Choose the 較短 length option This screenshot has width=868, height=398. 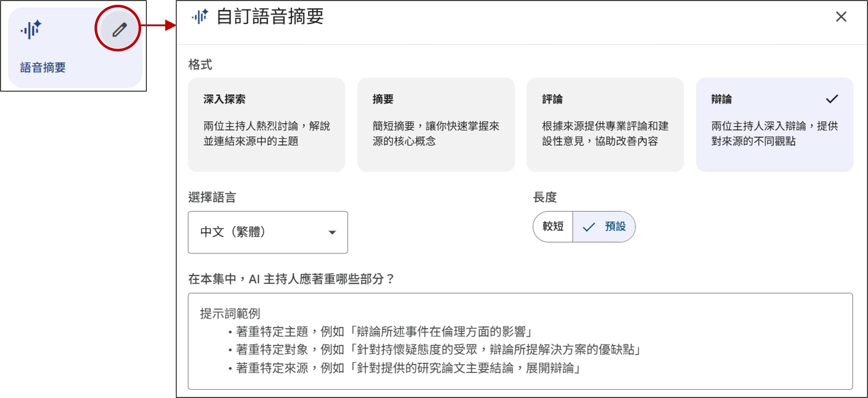pos(553,226)
